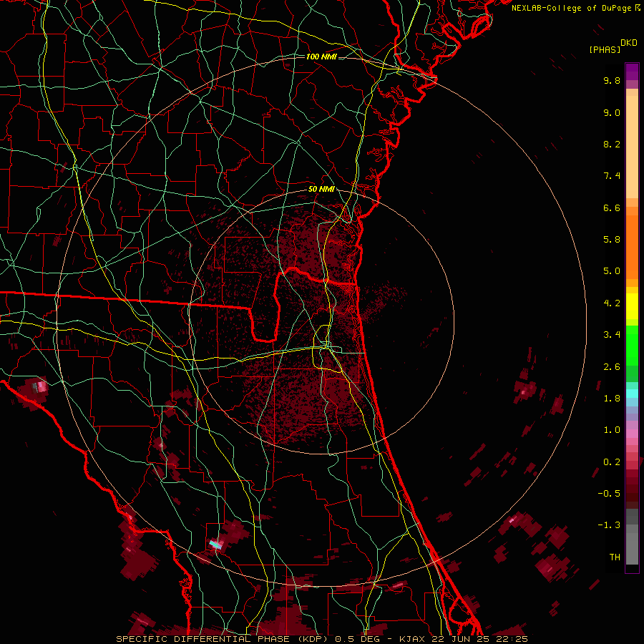The image size is (644, 644).
Task: Select the 0.2 scale value
Action: pos(612,462)
